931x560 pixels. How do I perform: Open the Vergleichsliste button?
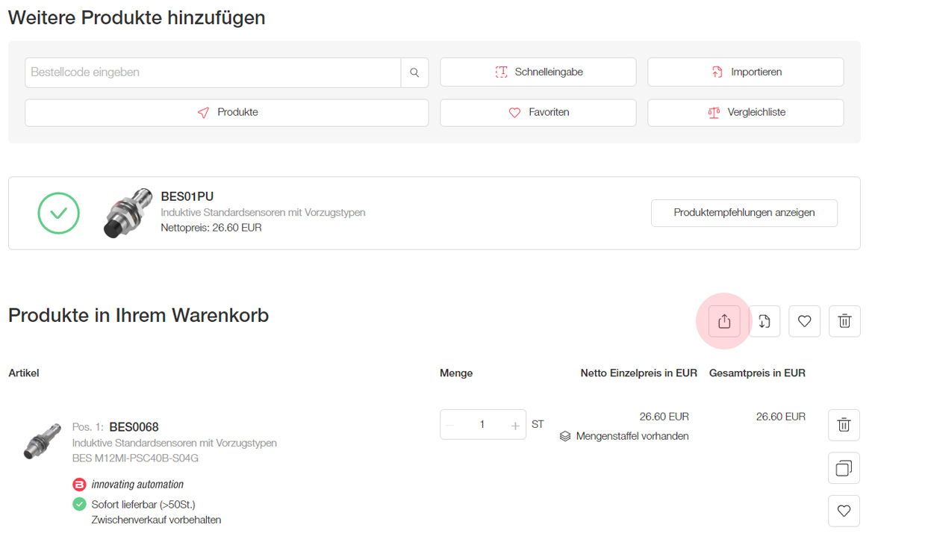coord(745,113)
